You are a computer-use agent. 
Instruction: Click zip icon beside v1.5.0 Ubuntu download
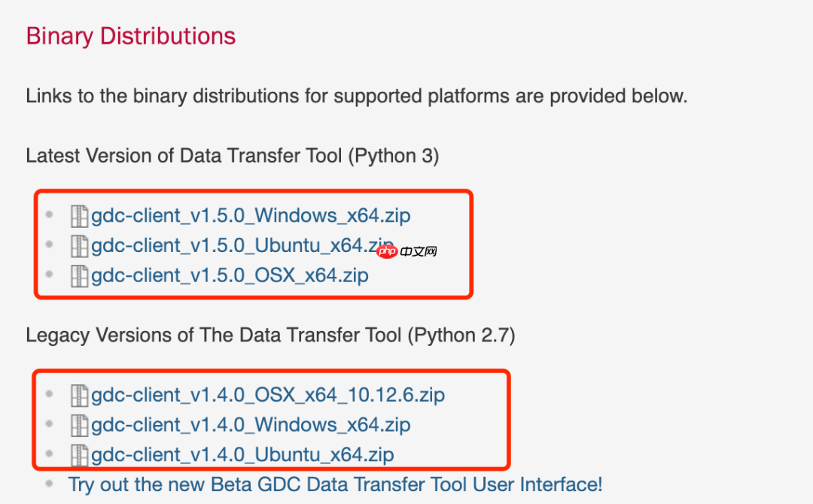coord(79,246)
